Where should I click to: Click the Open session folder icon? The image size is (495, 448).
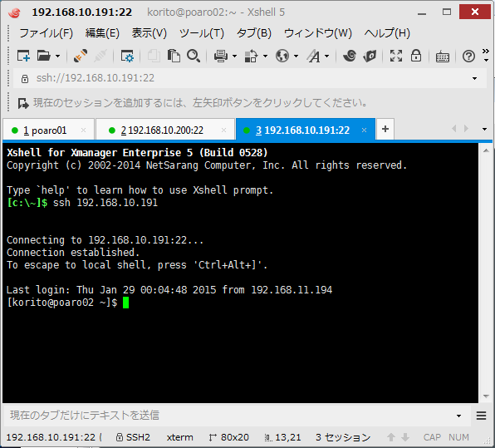[x=43, y=56]
